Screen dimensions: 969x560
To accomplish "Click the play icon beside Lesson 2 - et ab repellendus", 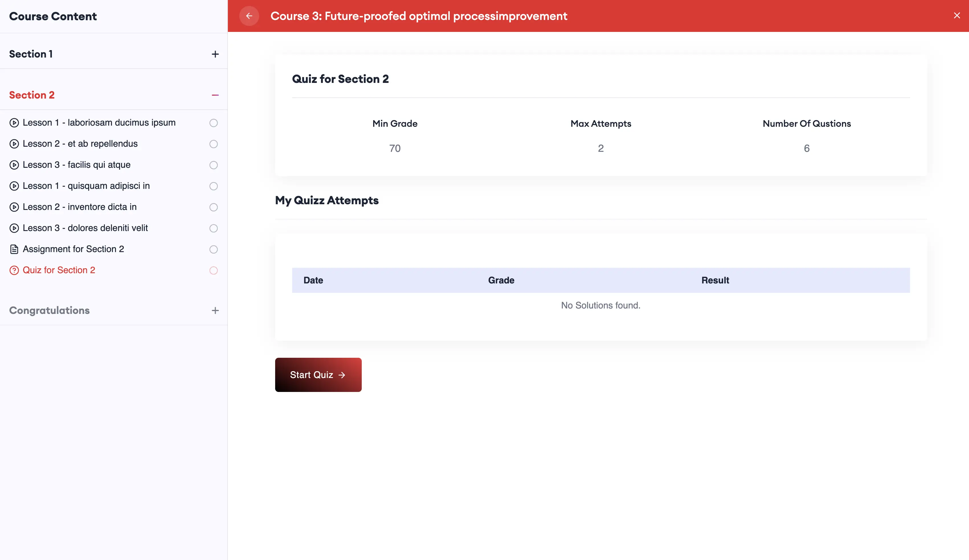I will pos(14,144).
